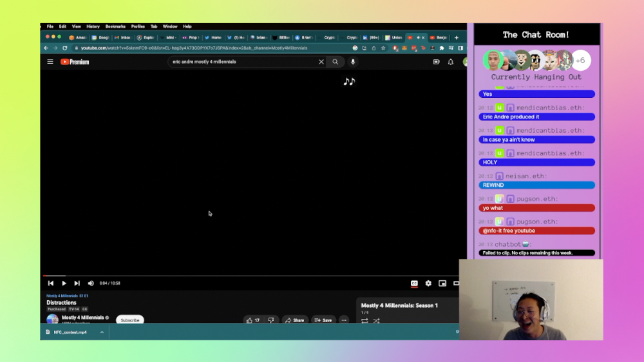Toggle closed captions CC button
The width and height of the screenshot is (644, 362).
pos(414,283)
